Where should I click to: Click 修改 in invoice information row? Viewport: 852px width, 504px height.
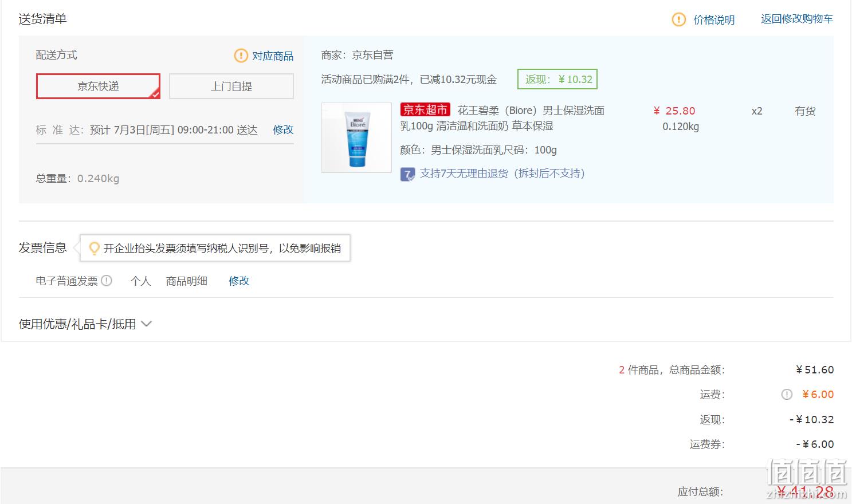pyautogui.click(x=239, y=281)
